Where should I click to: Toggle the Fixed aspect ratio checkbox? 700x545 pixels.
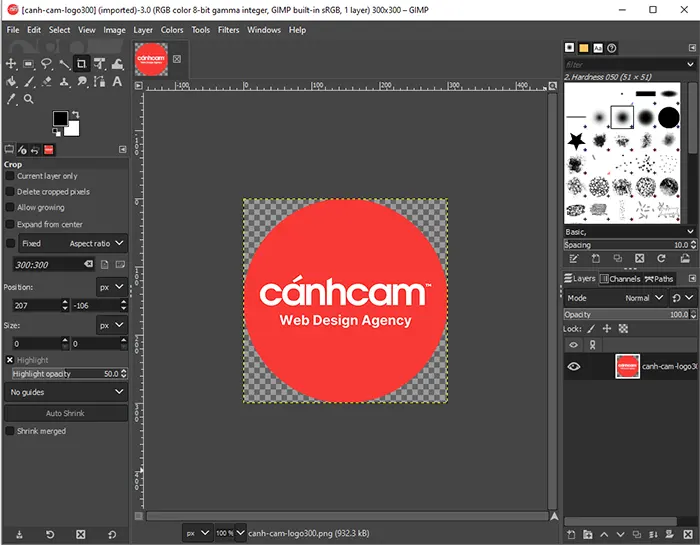click(x=10, y=243)
